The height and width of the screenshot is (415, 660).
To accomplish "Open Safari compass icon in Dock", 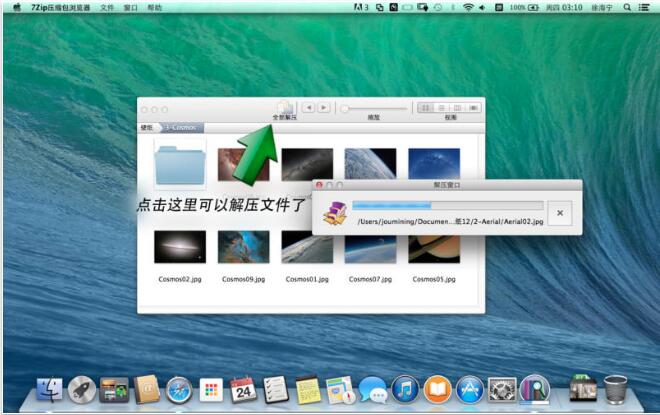I will [179, 390].
